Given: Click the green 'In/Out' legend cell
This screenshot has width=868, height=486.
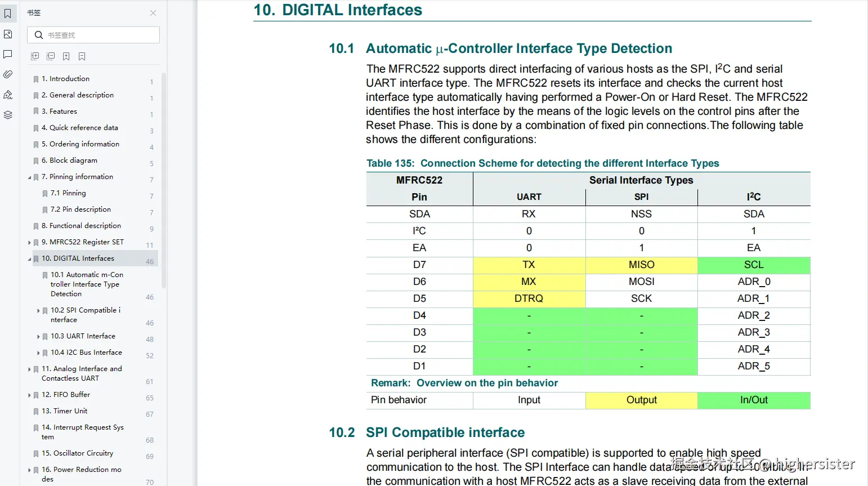Looking at the screenshot, I should [x=754, y=400].
